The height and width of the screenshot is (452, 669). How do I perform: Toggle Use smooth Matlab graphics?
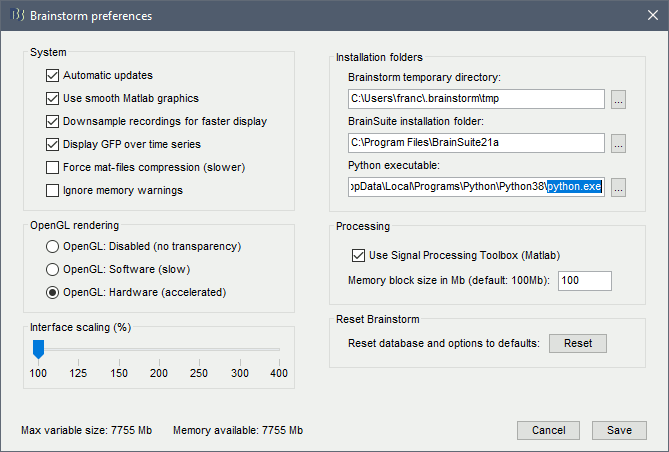coord(53,98)
